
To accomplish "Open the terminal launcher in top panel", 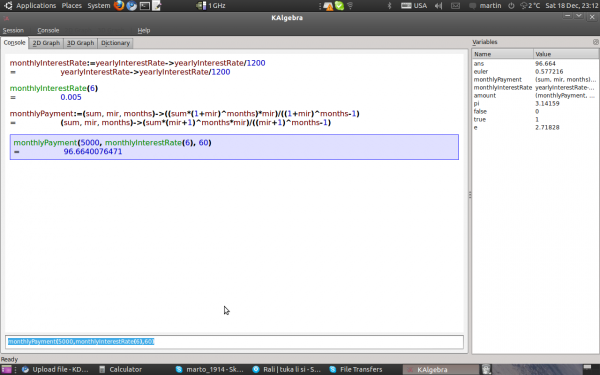I will [144, 5].
